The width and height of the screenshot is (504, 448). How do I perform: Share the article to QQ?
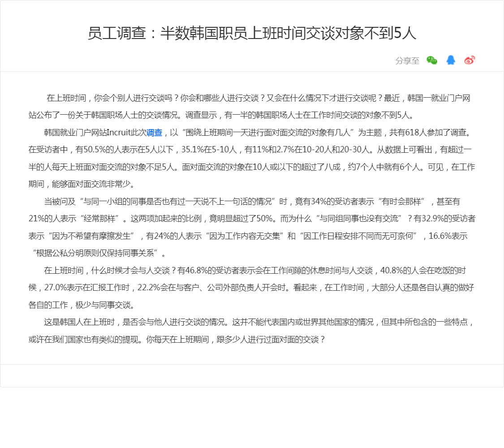tap(451, 60)
